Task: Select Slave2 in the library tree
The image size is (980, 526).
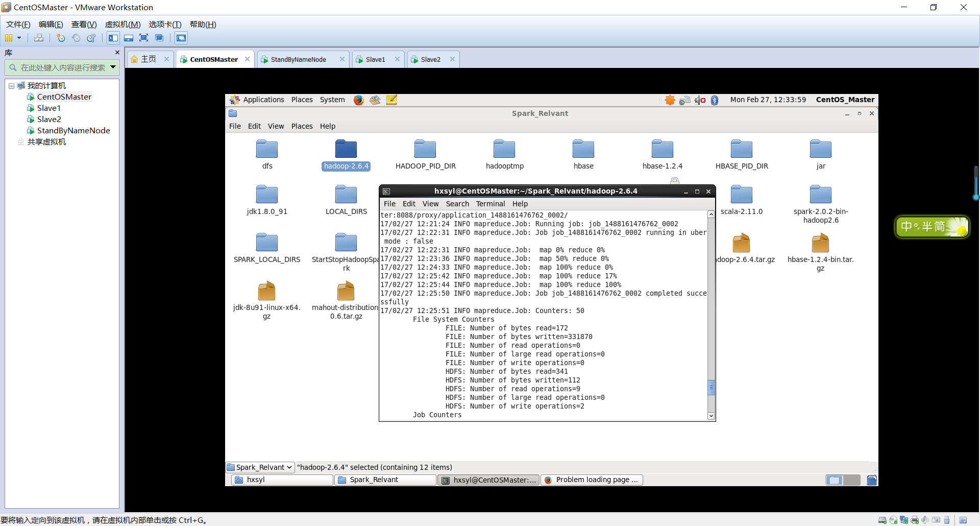Action: 48,119
